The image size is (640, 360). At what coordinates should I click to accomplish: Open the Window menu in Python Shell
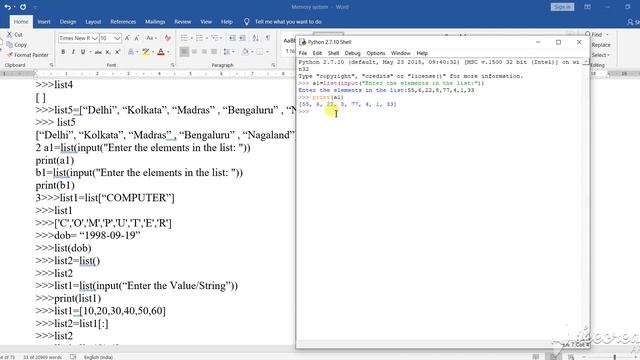coord(400,53)
